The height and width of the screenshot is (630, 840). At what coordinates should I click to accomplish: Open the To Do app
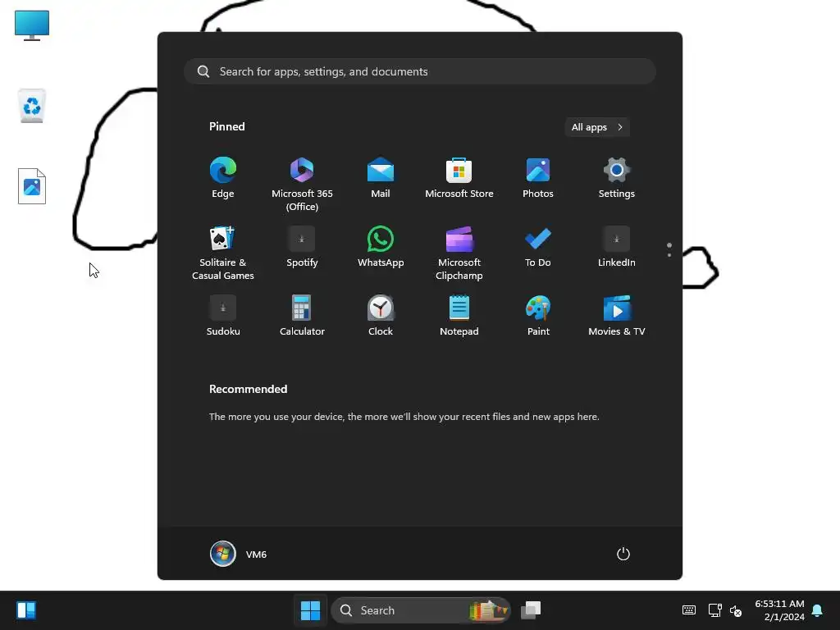pos(538,246)
